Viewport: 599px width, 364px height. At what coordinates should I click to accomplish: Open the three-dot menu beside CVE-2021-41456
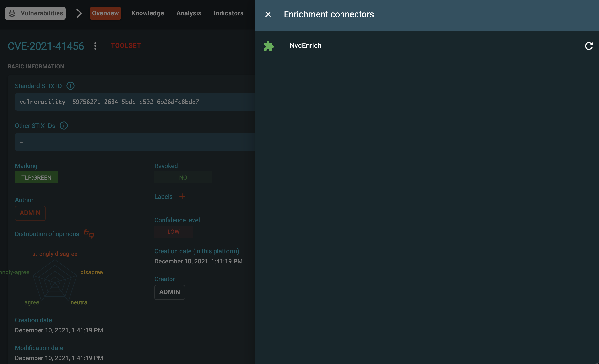tap(95, 46)
